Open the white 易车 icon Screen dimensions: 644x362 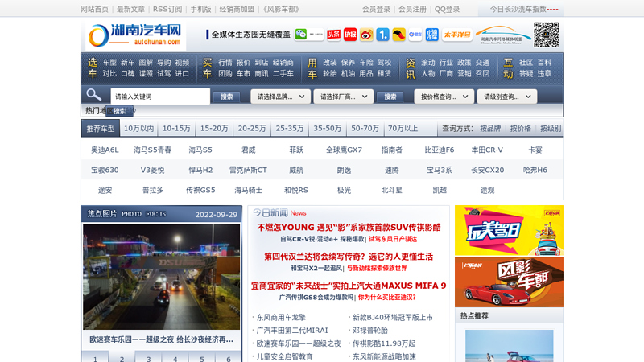[x=415, y=35]
